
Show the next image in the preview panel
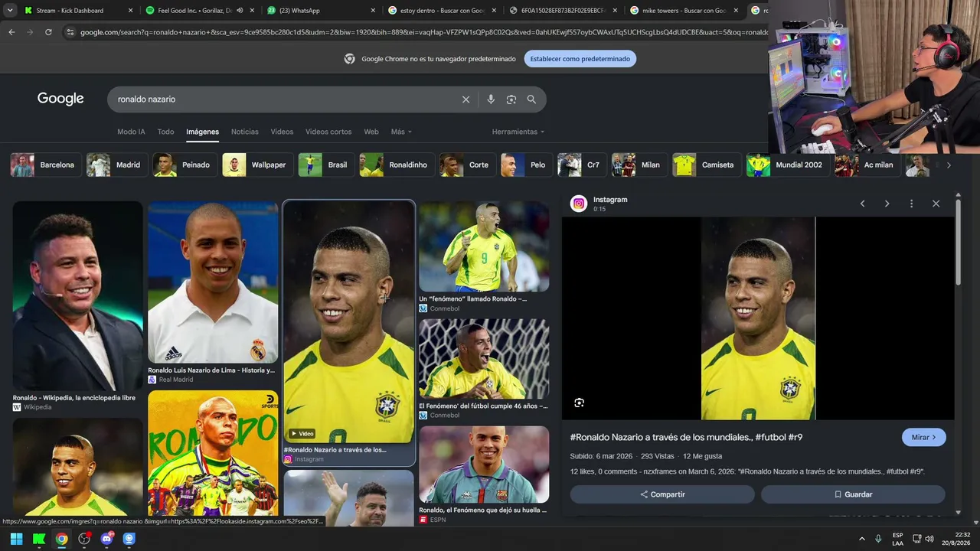(x=887, y=204)
